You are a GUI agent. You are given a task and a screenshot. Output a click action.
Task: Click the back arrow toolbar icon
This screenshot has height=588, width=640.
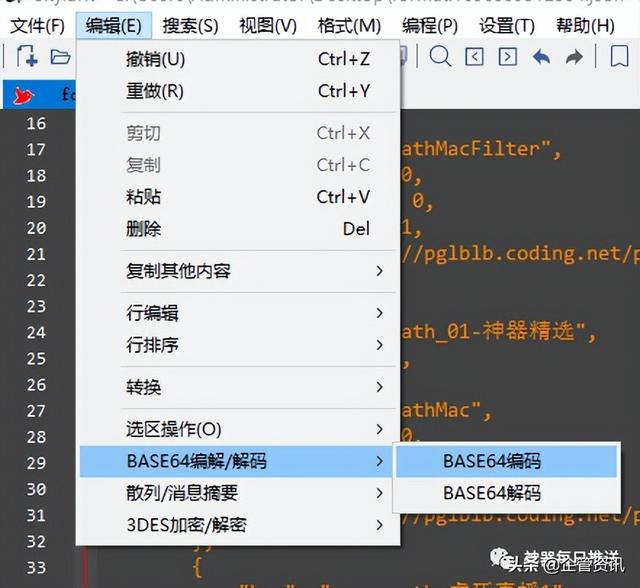(541, 57)
